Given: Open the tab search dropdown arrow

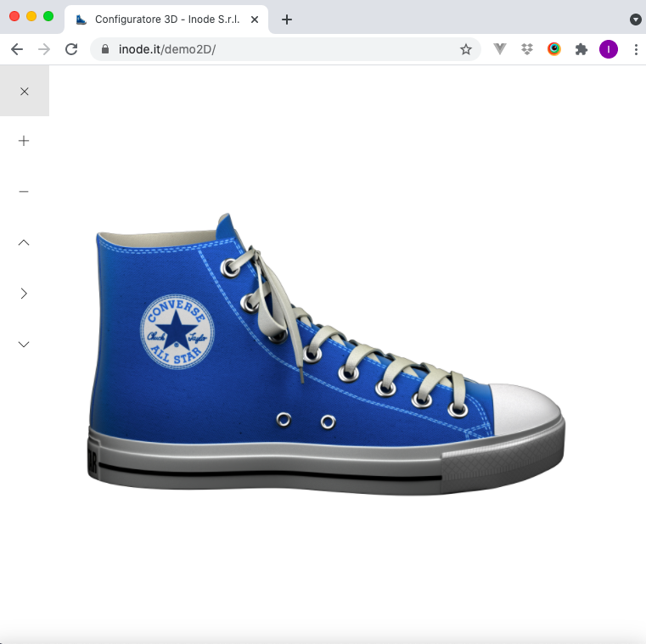Looking at the screenshot, I should click(635, 20).
